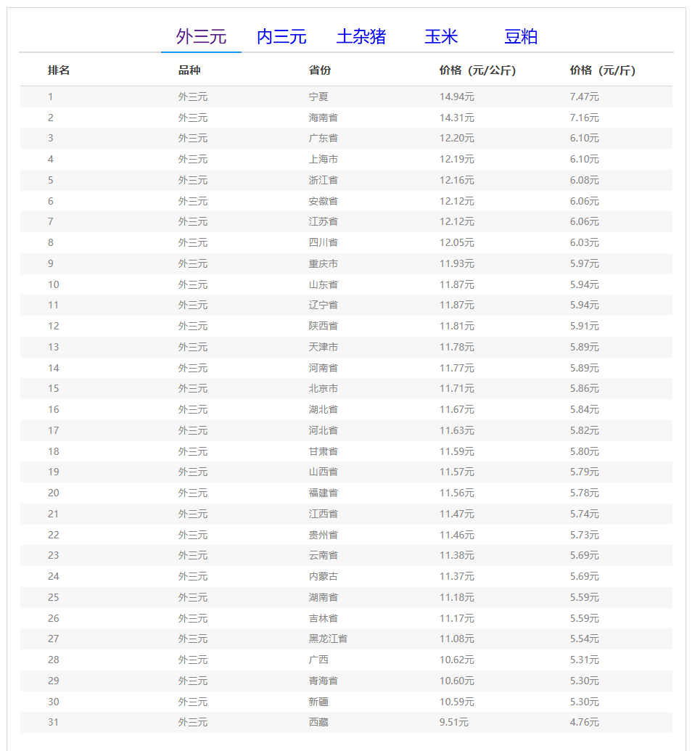The width and height of the screenshot is (700, 751).
Task: Switch to the 玉米 tab
Action: [x=441, y=37]
